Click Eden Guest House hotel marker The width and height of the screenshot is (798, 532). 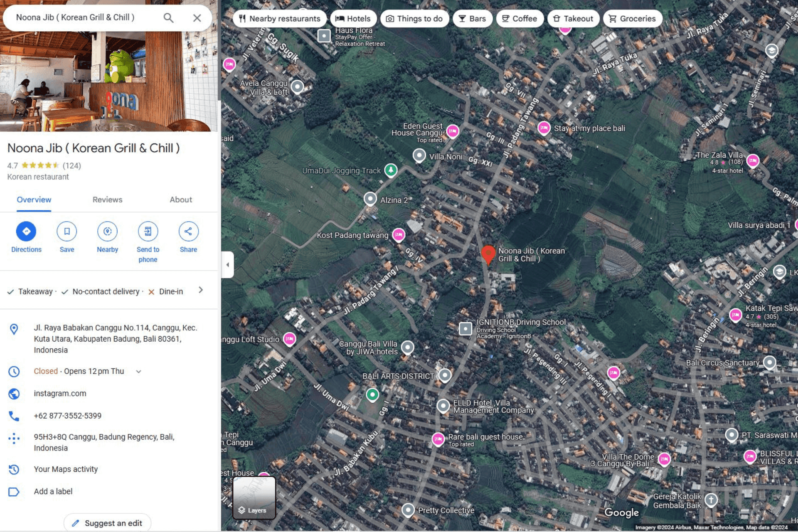point(453,131)
